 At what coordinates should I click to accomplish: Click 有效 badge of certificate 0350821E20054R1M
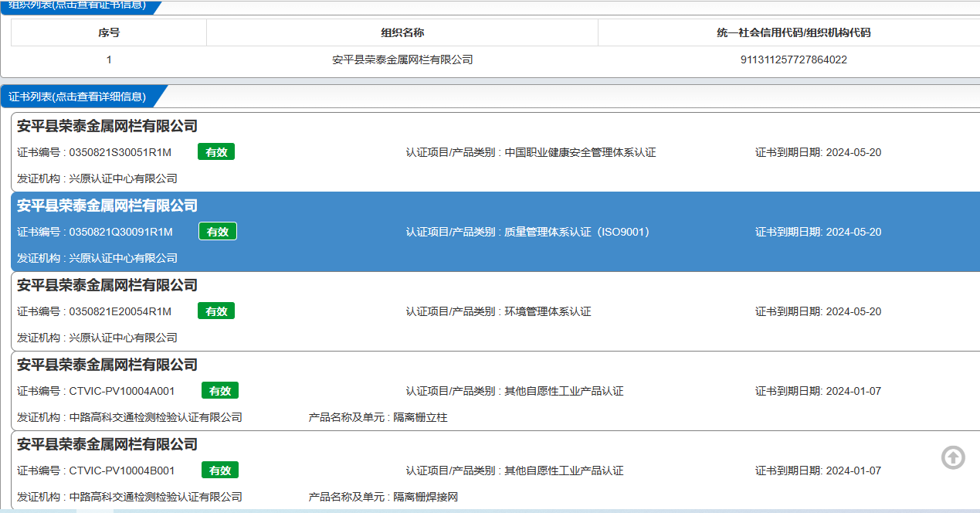click(x=216, y=311)
